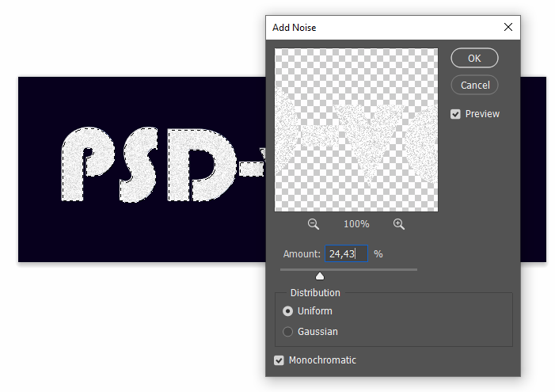Click into the Amount percentage field
Screen dimensions: 555x392
point(346,254)
